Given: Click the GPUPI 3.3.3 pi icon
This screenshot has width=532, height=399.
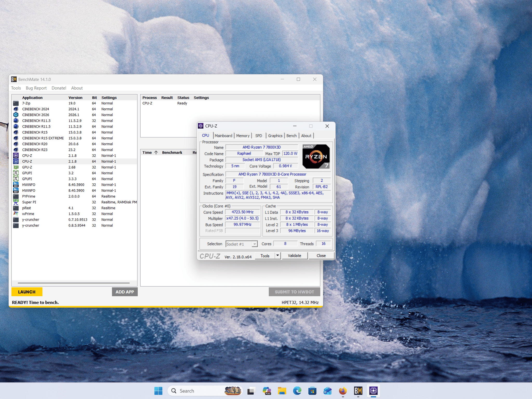Looking at the screenshot, I should tap(16, 179).
